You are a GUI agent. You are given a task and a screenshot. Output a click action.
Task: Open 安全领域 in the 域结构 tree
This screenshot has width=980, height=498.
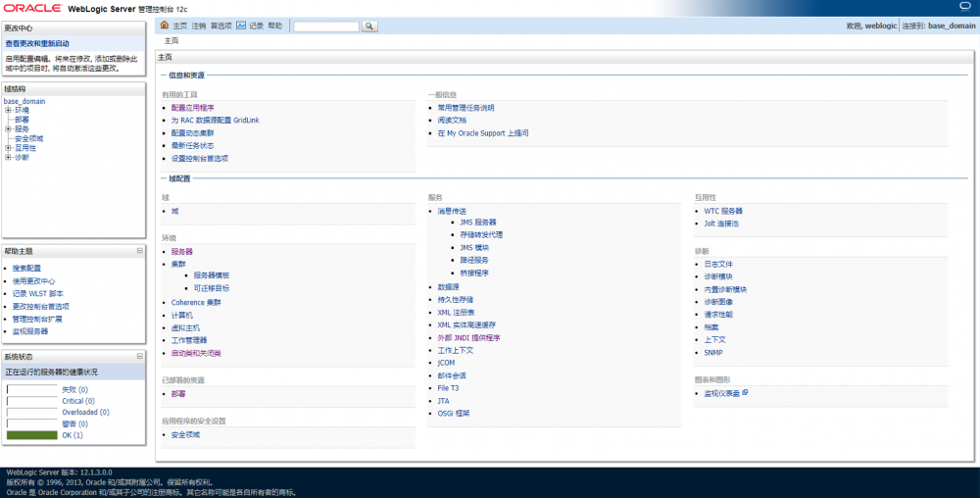click(x=29, y=139)
